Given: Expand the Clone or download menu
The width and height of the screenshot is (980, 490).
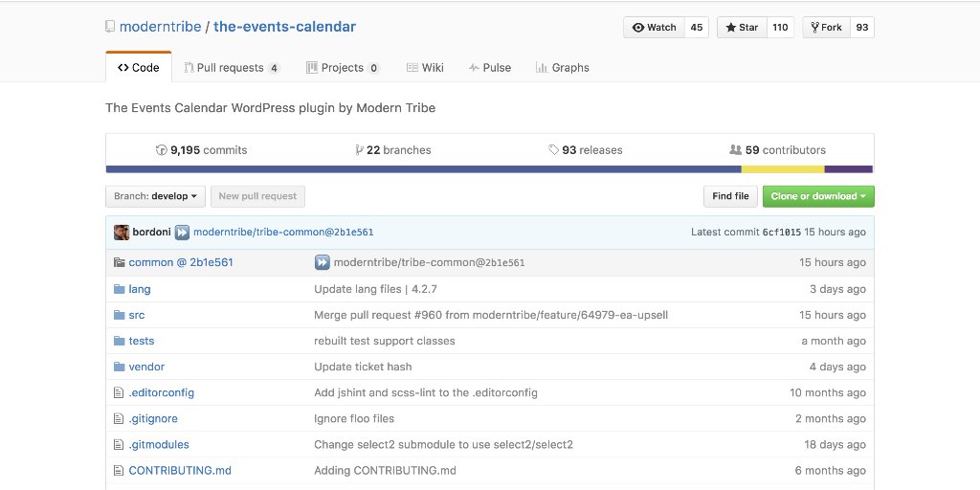Looking at the screenshot, I should click(x=818, y=196).
